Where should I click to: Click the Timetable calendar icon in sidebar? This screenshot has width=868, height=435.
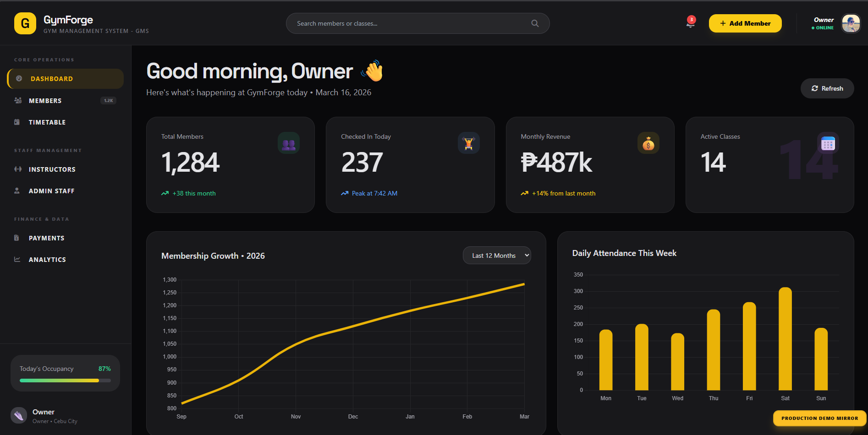pos(17,122)
